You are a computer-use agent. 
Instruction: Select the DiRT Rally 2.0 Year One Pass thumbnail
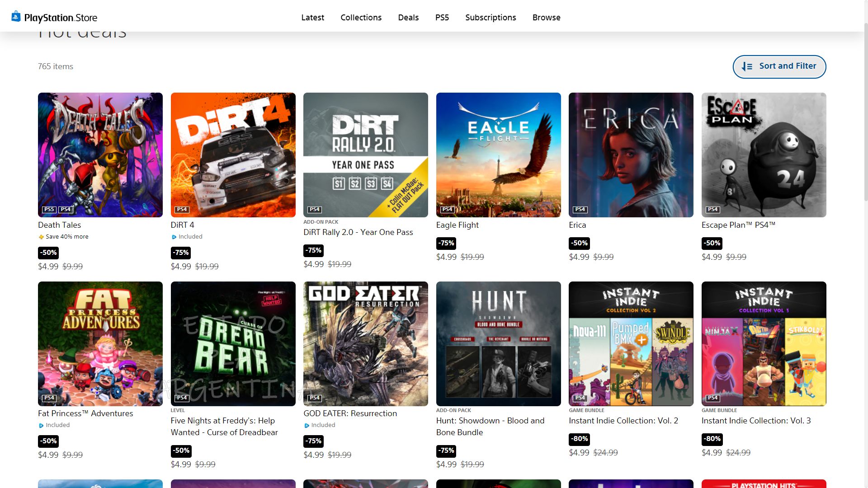point(365,155)
